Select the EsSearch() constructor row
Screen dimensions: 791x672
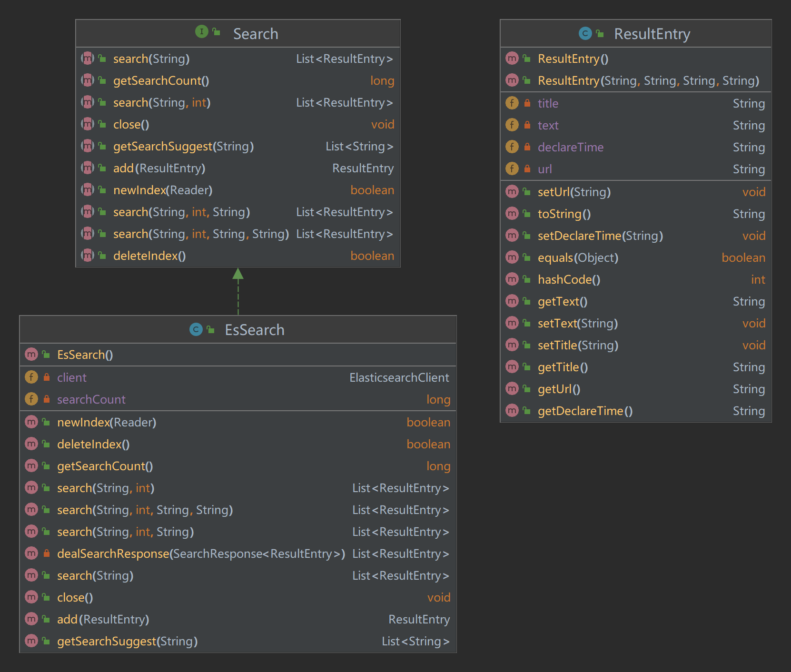(x=85, y=355)
